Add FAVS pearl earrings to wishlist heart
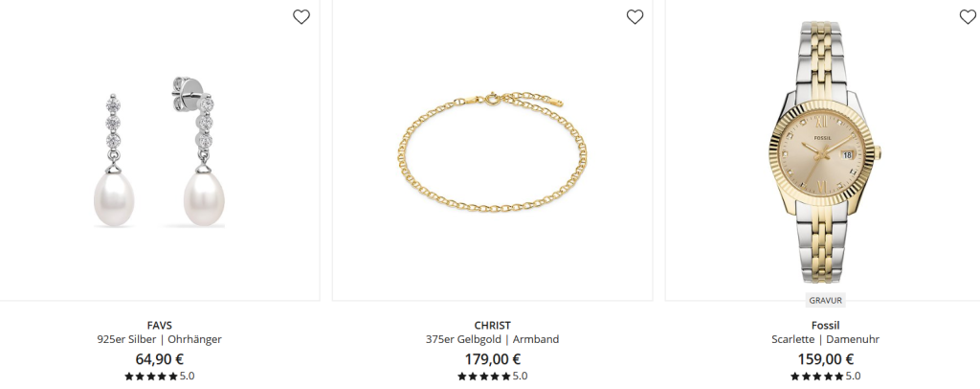980x389 pixels. tap(301, 17)
